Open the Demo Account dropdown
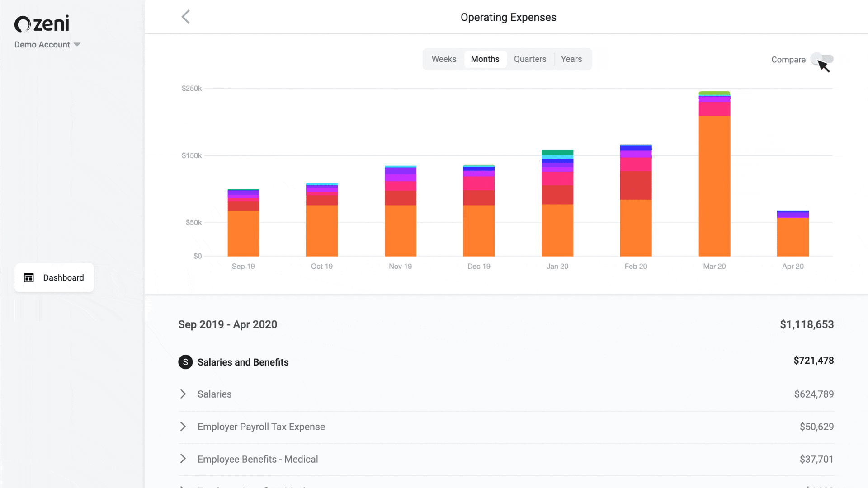Viewport: 868px width, 488px height. coord(47,45)
